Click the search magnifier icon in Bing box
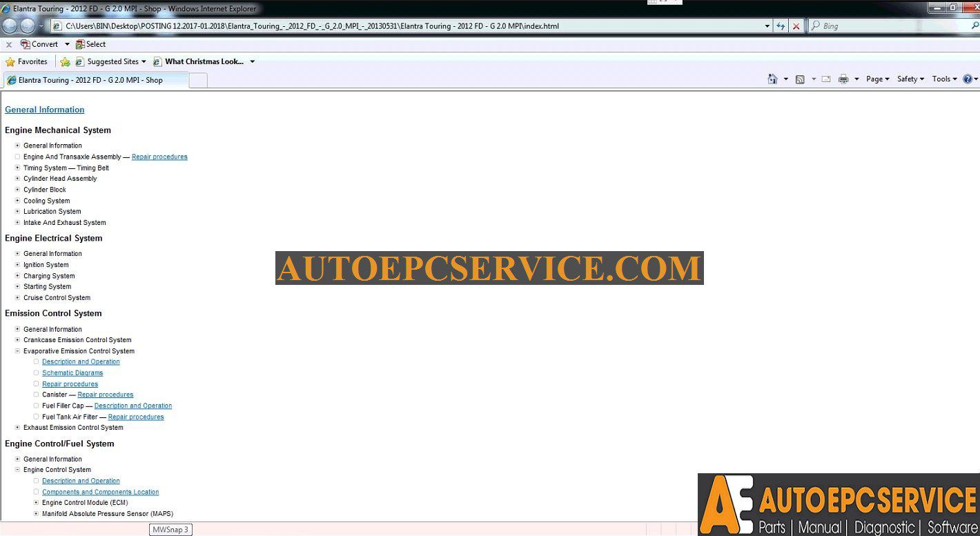 (x=974, y=26)
